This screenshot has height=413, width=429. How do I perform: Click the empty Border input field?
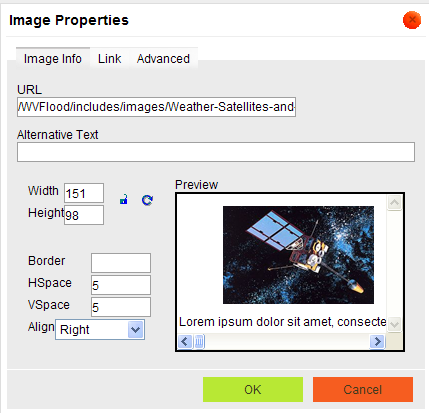pos(121,263)
